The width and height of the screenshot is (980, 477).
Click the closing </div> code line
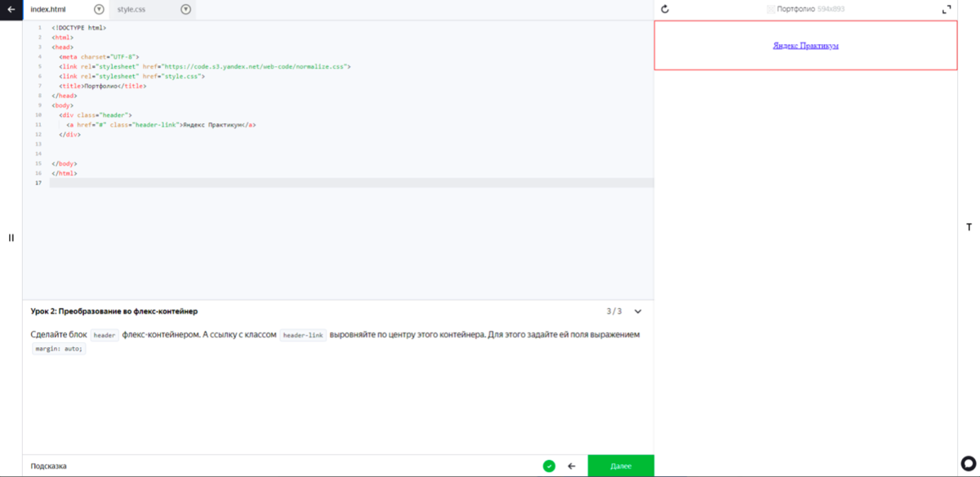69,135
